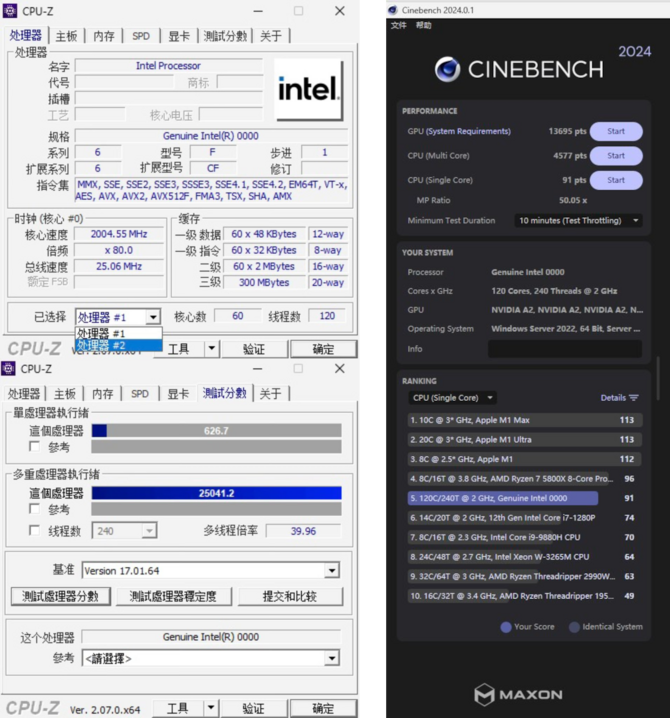Click the 指令集 instruction set text
The image size is (670, 718).
click(x=212, y=190)
